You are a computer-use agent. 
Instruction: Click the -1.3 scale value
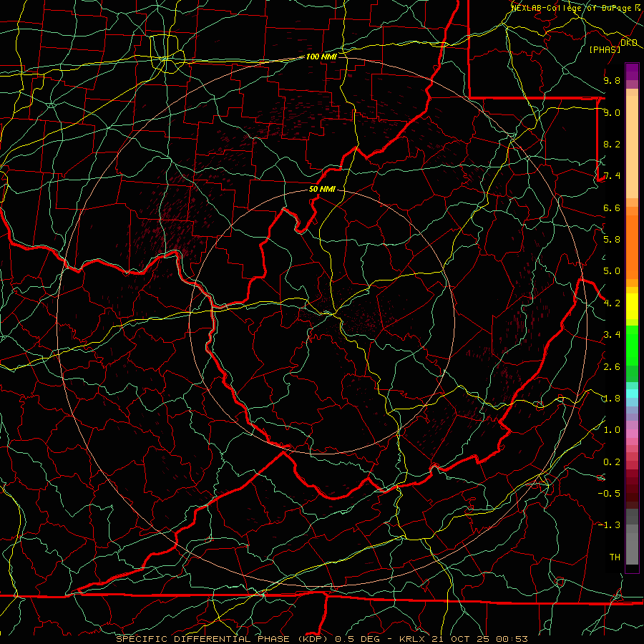(x=609, y=525)
